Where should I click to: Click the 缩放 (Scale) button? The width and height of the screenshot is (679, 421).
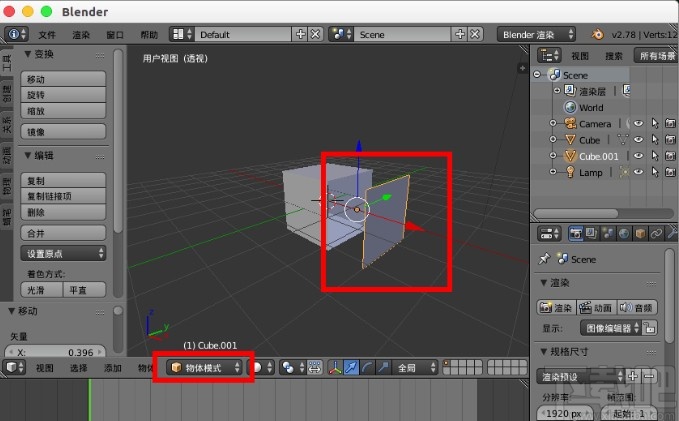(x=63, y=111)
